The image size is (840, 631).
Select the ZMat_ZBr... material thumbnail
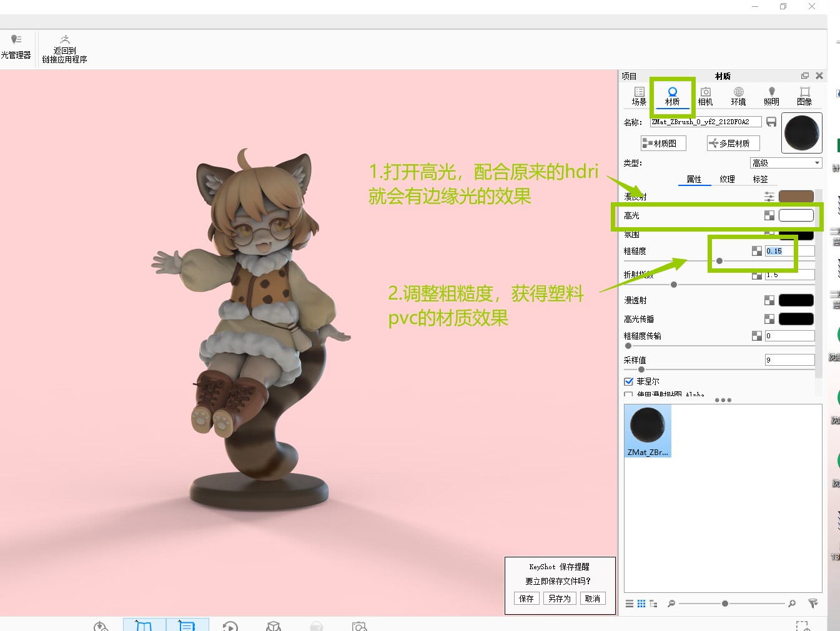[648, 431]
